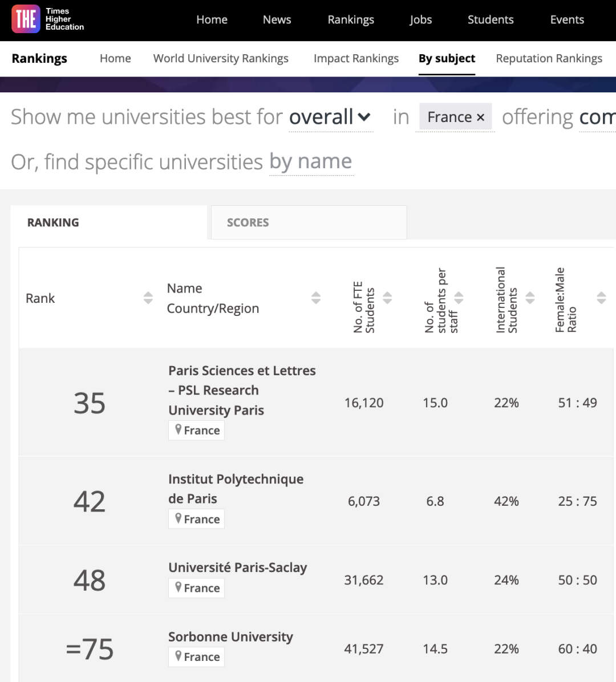Open Impact Rankings link

pos(356,58)
